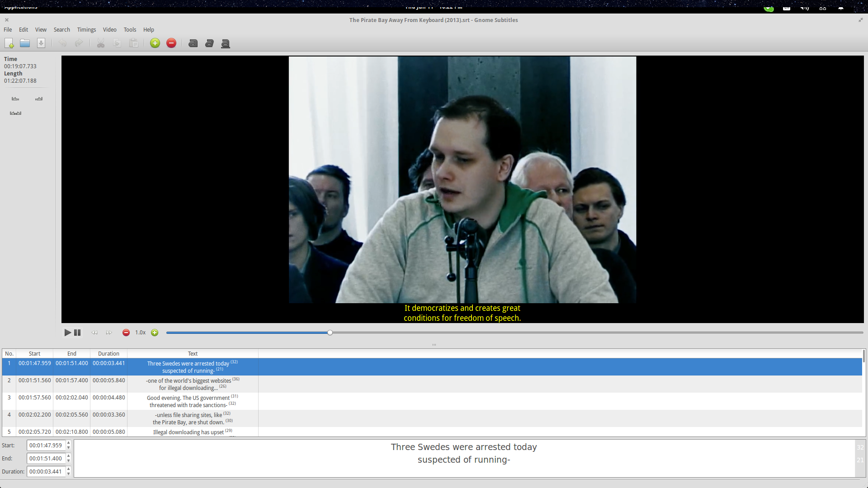Select first subtitle row Three Swedes
This screenshot has width=868, height=488.
click(x=432, y=367)
